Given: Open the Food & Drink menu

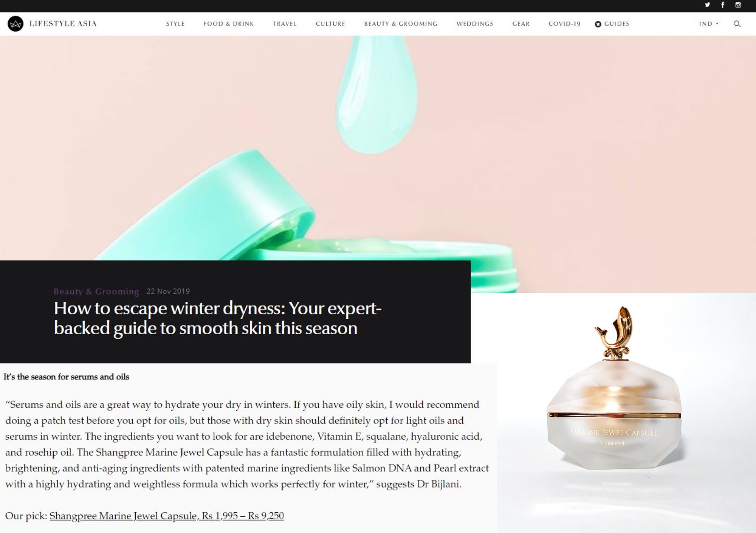Looking at the screenshot, I should (229, 24).
